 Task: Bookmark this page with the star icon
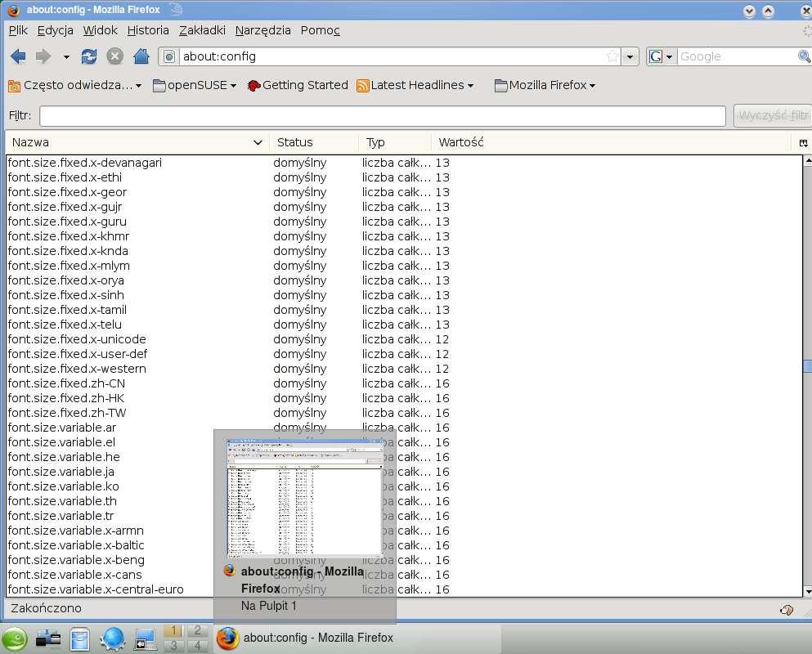tap(612, 56)
